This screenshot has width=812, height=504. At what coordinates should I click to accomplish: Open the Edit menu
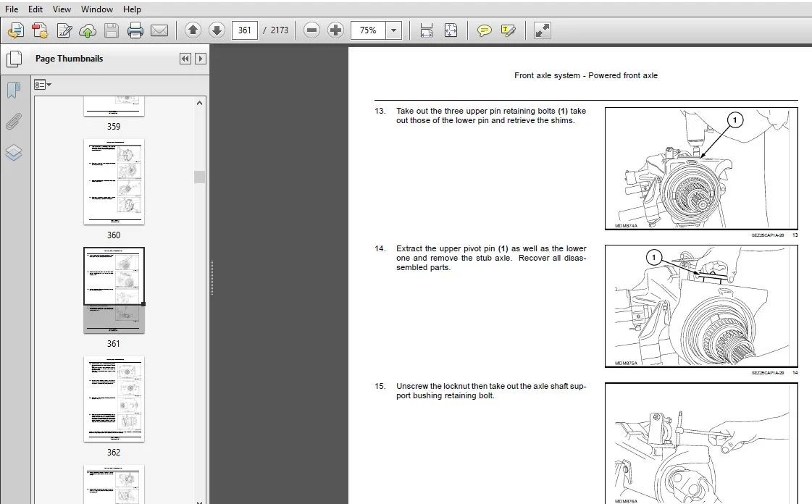click(35, 9)
